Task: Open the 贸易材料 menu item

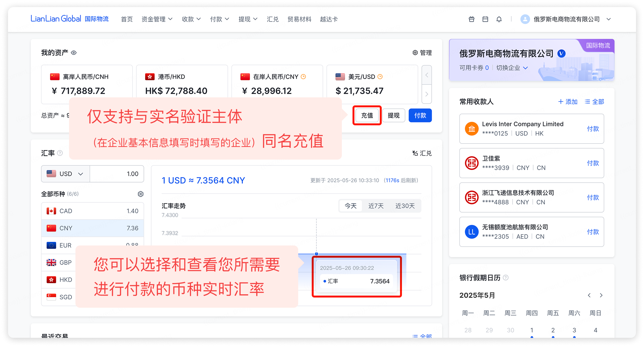Action: (x=299, y=19)
